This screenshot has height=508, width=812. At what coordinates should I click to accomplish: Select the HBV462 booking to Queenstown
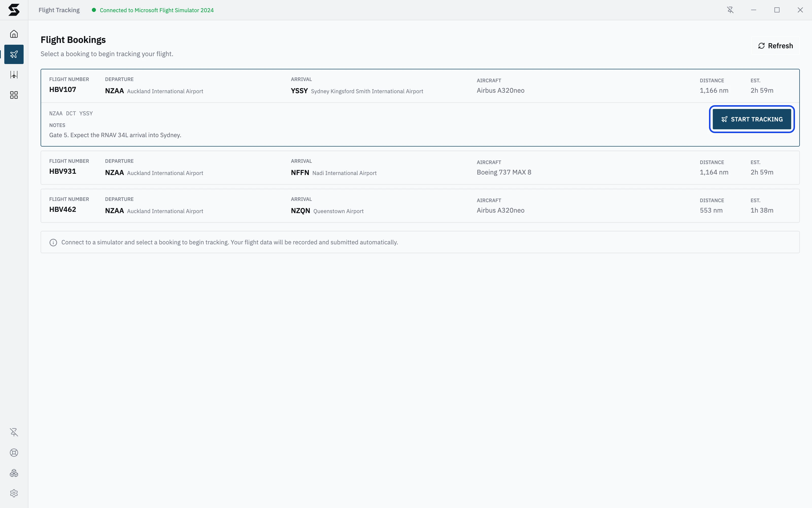[x=420, y=206]
